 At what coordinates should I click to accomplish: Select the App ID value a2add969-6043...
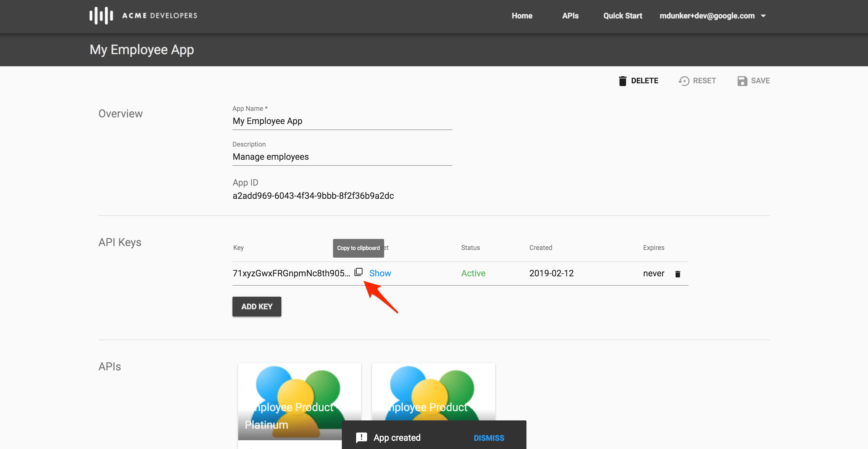(313, 196)
